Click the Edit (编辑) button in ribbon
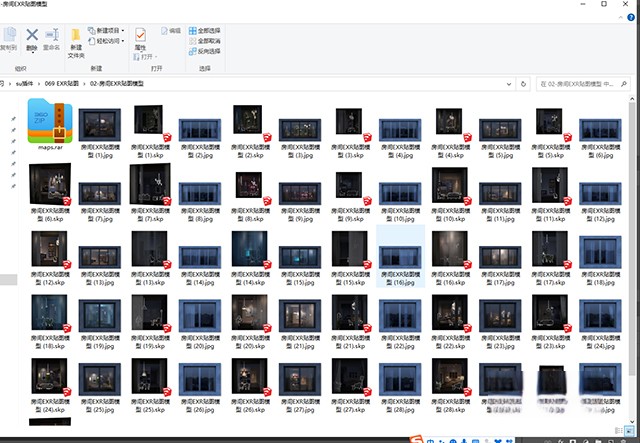This screenshot has width=640, height=443. [171, 30]
